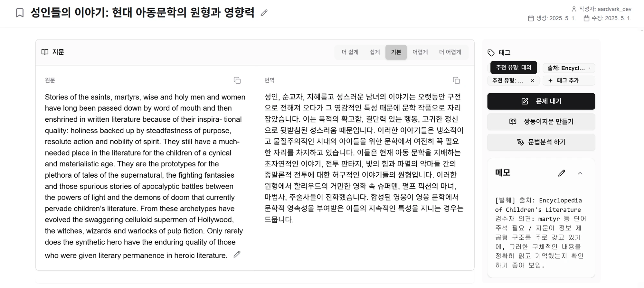Click the 출처: Encycl... tag label
644x288 pixels.
[566, 68]
